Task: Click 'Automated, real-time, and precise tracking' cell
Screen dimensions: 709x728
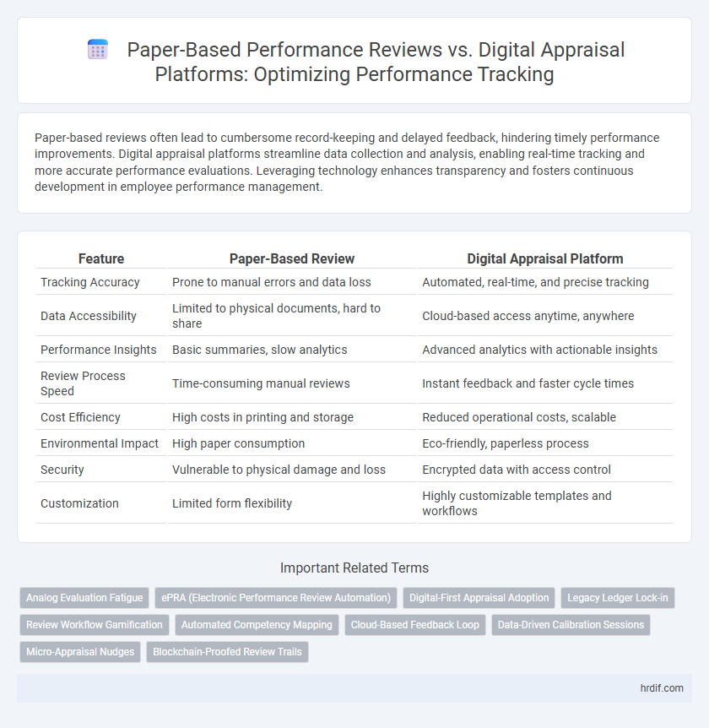Action: (545, 282)
